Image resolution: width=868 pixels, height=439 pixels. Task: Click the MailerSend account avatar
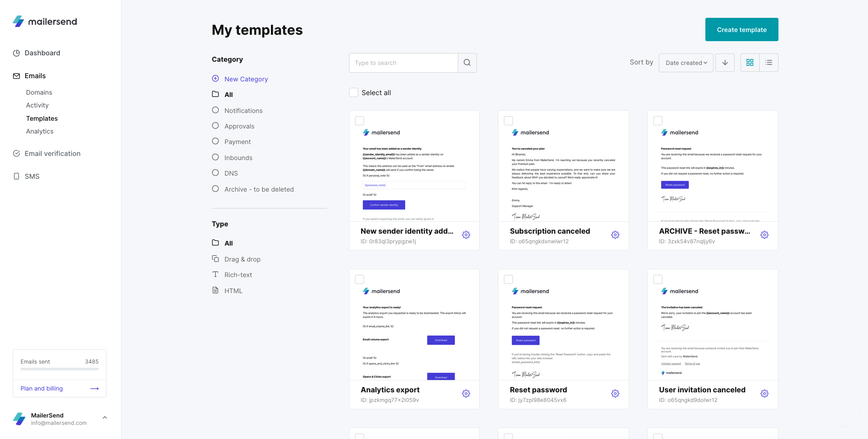[19, 419]
